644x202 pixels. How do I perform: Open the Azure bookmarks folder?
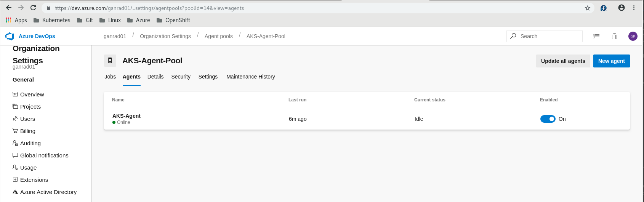click(x=139, y=20)
